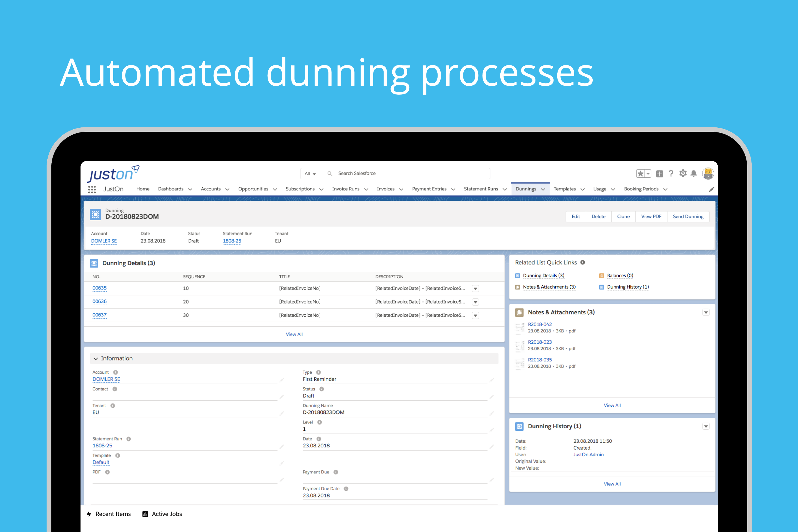The height and width of the screenshot is (532, 798).
Task: Click the info icon next to Account field
Action: coord(115,372)
